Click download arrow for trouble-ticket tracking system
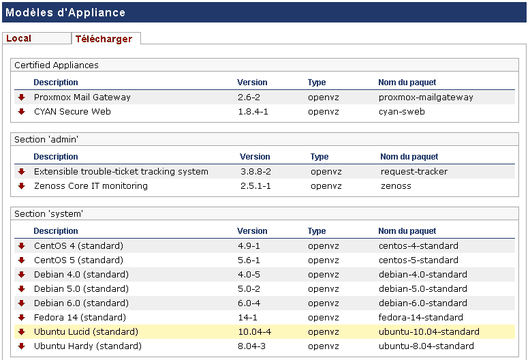The height and width of the screenshot is (360, 530). pos(21,172)
